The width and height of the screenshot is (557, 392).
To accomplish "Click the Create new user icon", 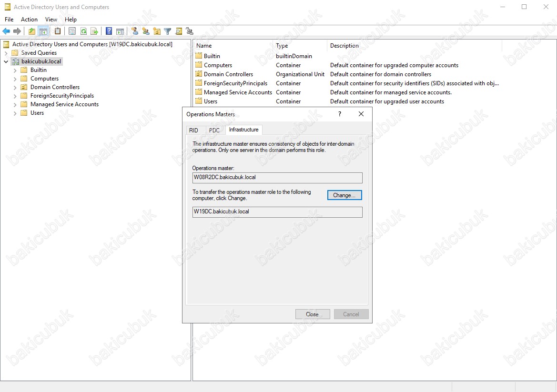I will click(134, 31).
